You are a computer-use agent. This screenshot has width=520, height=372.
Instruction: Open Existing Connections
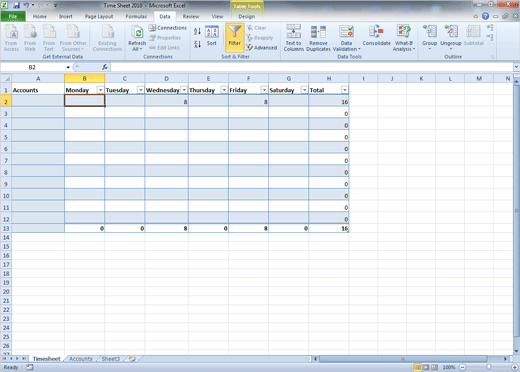coord(107,38)
